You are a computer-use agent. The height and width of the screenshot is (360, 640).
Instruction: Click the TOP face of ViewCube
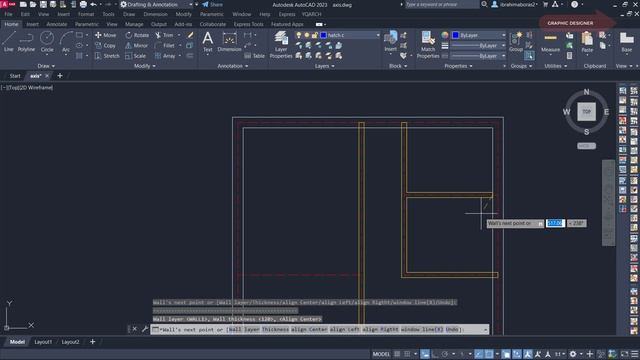[587, 111]
